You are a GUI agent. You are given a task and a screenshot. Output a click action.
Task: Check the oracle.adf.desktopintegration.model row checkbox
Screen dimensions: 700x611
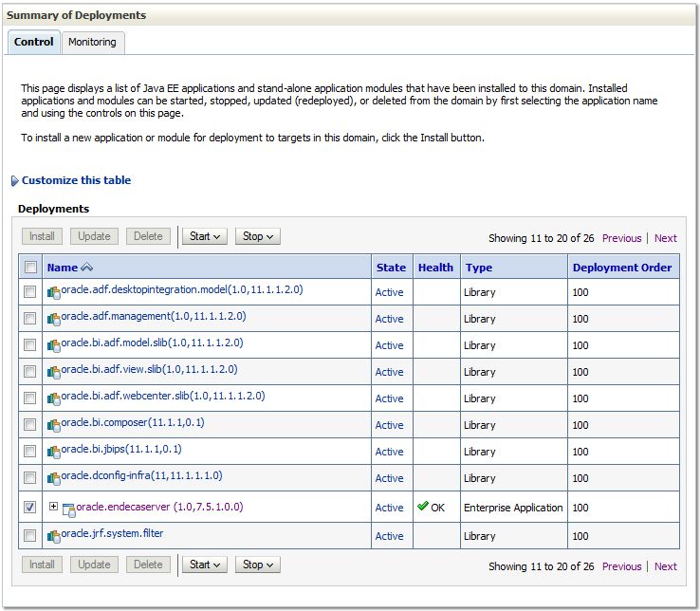30,291
